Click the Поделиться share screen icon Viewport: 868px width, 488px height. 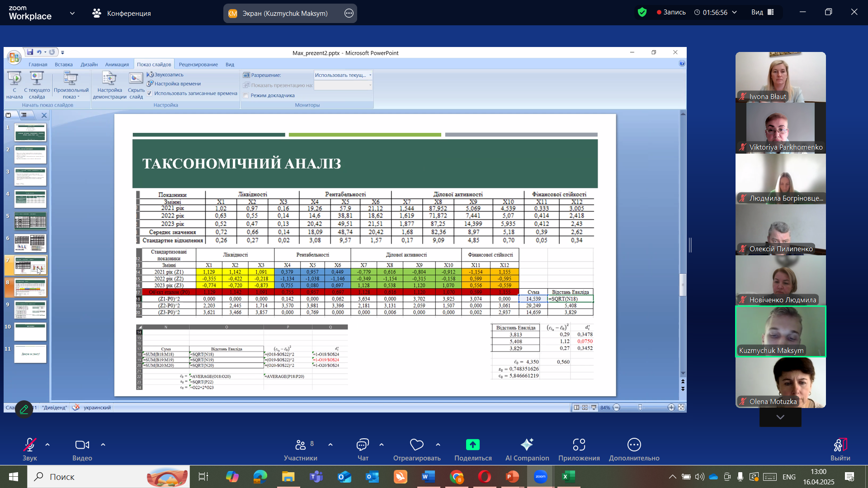point(472,445)
